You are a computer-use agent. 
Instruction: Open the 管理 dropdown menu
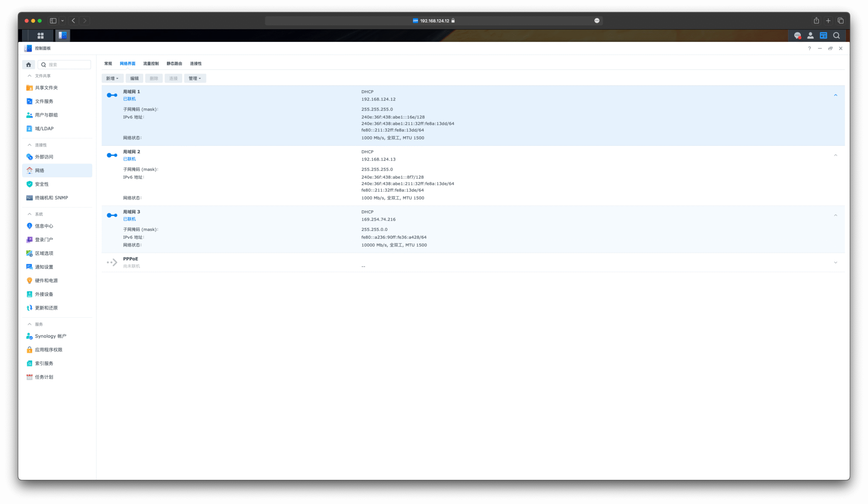195,78
